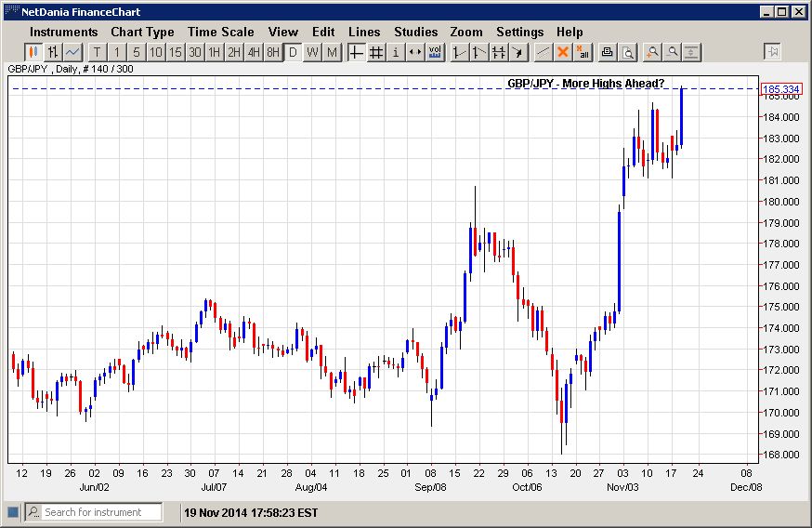This screenshot has width=812, height=528.
Task: Open the Settings menu
Action: pos(520,33)
